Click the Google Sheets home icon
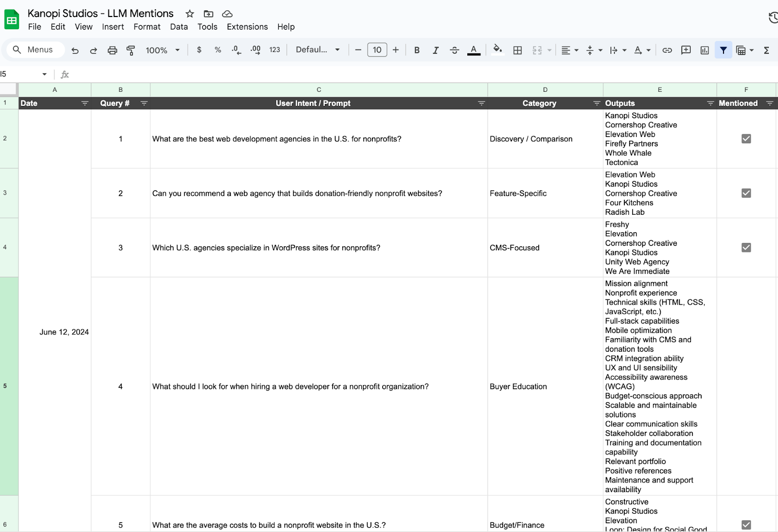Screen dimensions: 778x532 pos(12,20)
